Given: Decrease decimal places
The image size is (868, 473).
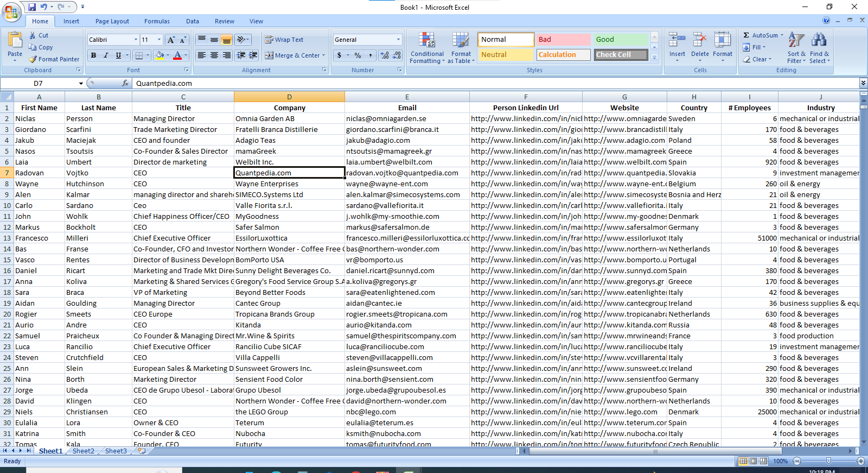Looking at the screenshot, I should 397,55.
